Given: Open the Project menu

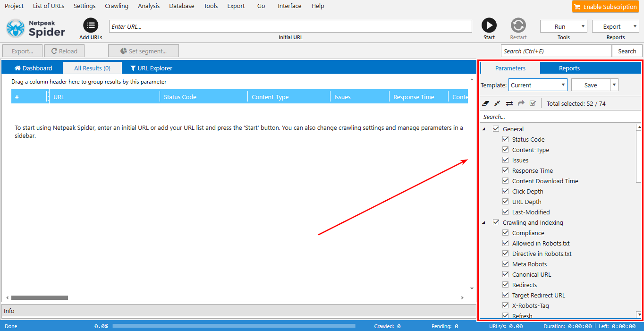Looking at the screenshot, I should pyautogui.click(x=14, y=6).
